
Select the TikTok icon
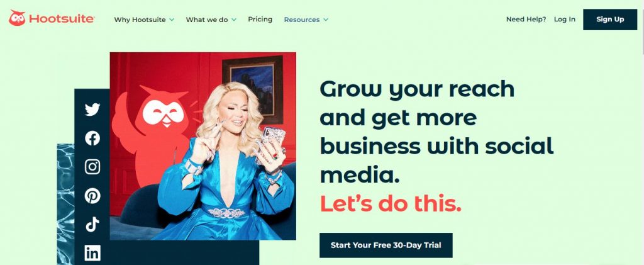pos(92,224)
